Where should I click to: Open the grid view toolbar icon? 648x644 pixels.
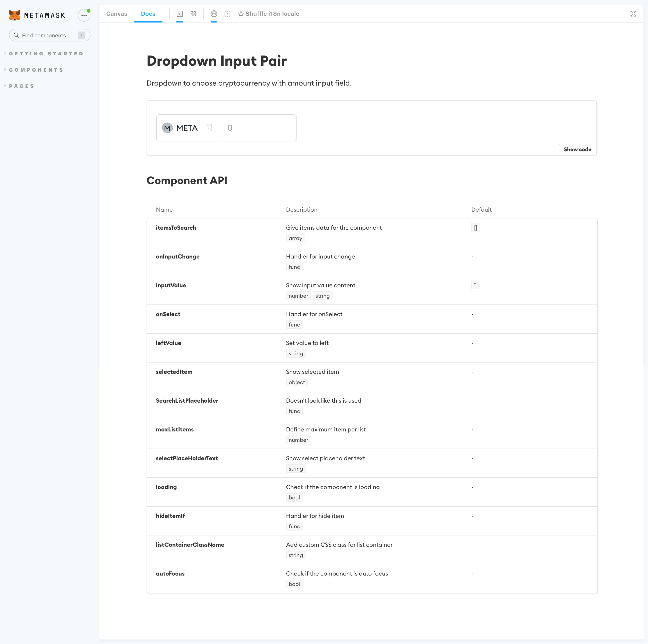193,14
